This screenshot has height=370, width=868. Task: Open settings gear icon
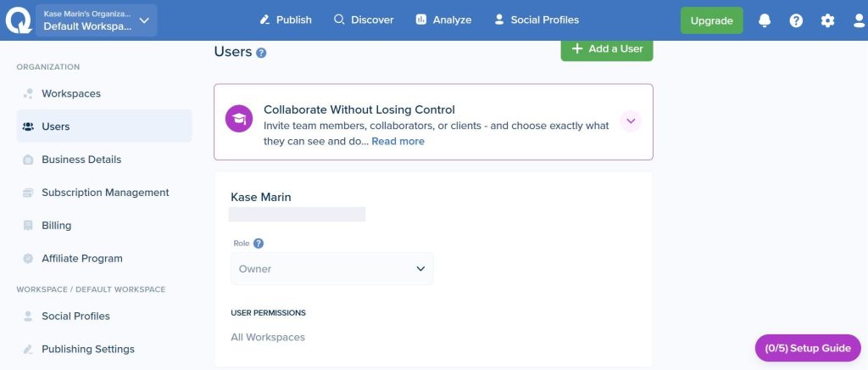click(x=827, y=20)
